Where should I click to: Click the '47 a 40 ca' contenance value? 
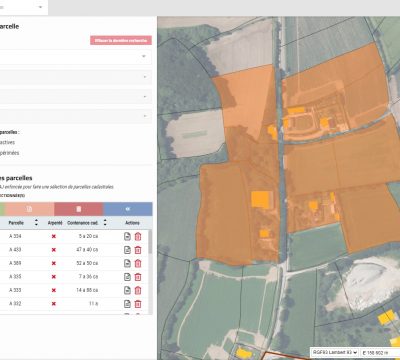(x=87, y=250)
